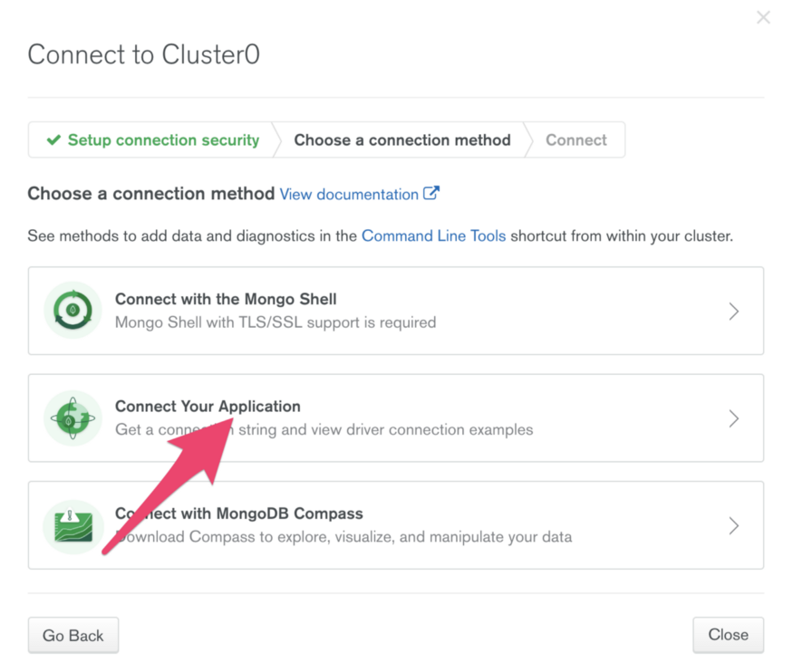Click the Download Compass description text
The image size is (793, 672).
point(343,536)
